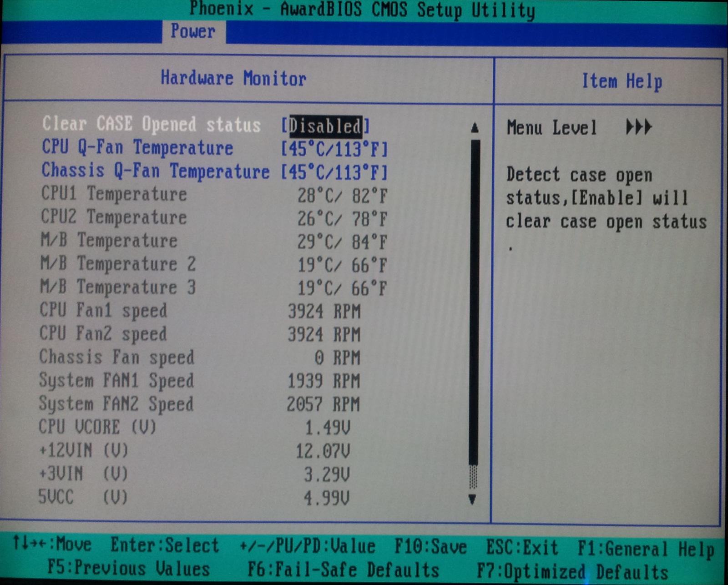The width and height of the screenshot is (728, 585).
Task: Click the Enter:Select hint
Action: (x=165, y=545)
